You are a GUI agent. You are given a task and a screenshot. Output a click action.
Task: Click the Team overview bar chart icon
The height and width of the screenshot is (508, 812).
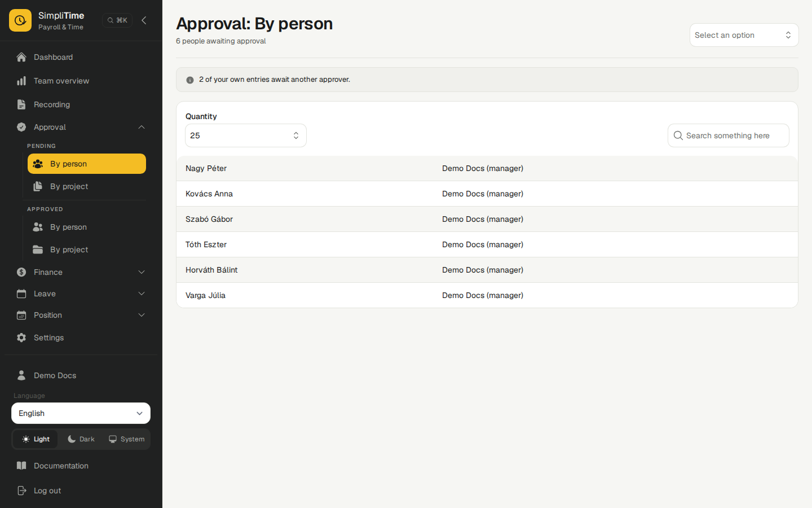[21, 81]
